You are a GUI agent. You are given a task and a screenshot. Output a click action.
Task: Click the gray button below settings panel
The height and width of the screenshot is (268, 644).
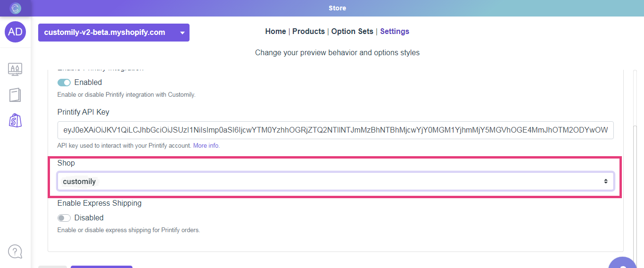click(x=52, y=267)
